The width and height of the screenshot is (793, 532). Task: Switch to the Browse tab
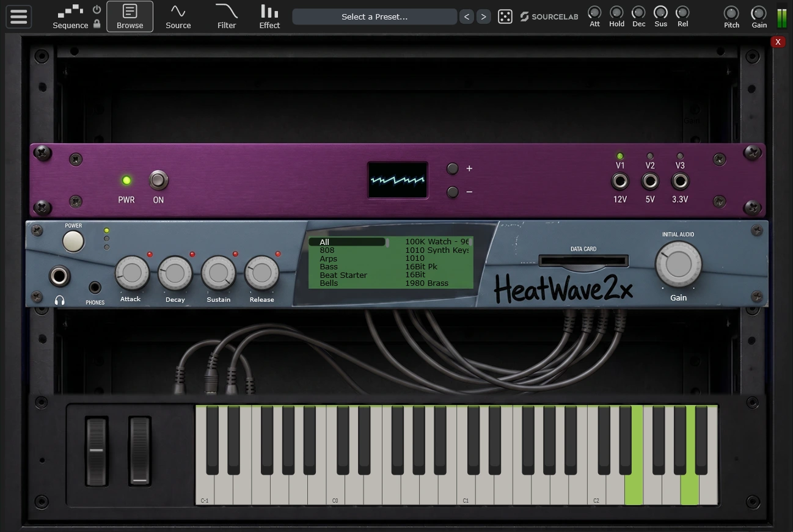tap(130, 16)
